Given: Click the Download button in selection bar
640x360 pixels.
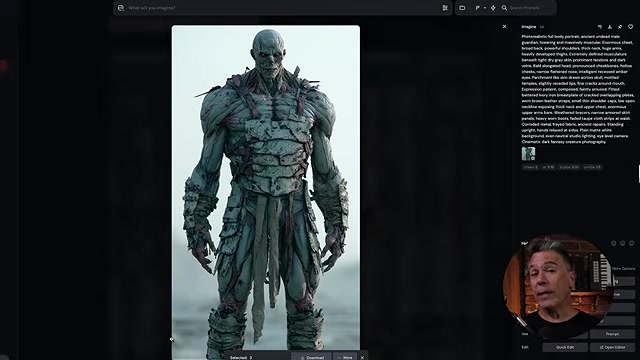Looking at the screenshot, I should tap(311, 357).
